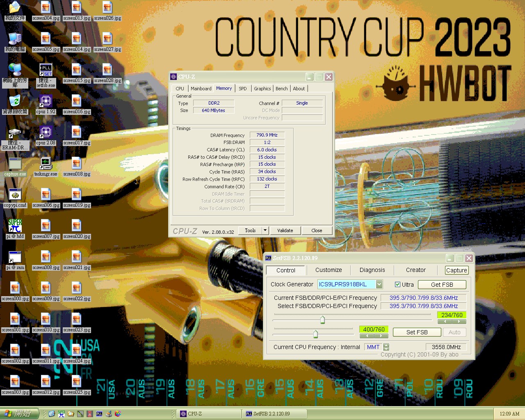
Task: Open the Diagnosis tab in SetFSB
Action: pyautogui.click(x=372, y=270)
